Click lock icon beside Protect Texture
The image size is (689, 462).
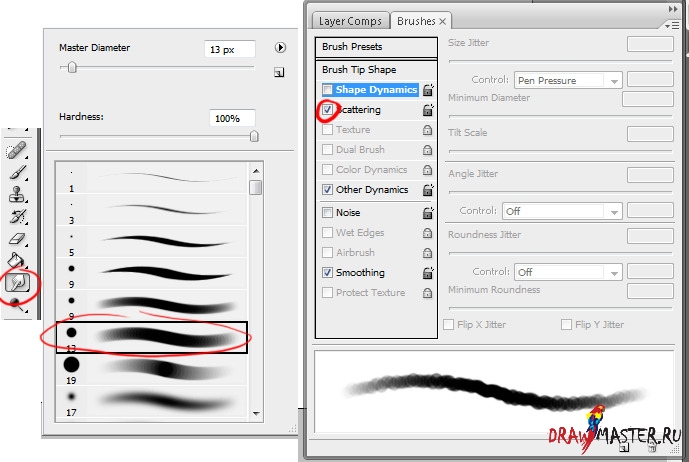click(427, 293)
